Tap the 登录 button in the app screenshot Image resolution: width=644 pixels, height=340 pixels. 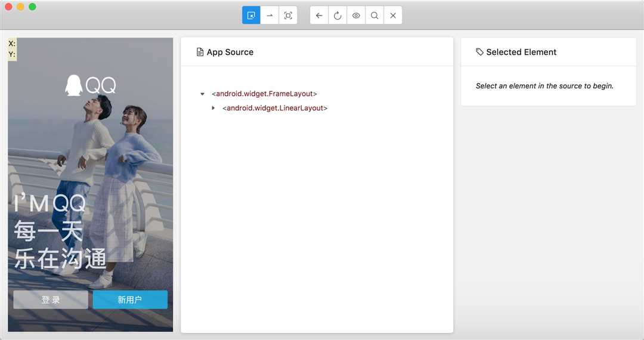pyautogui.click(x=51, y=300)
